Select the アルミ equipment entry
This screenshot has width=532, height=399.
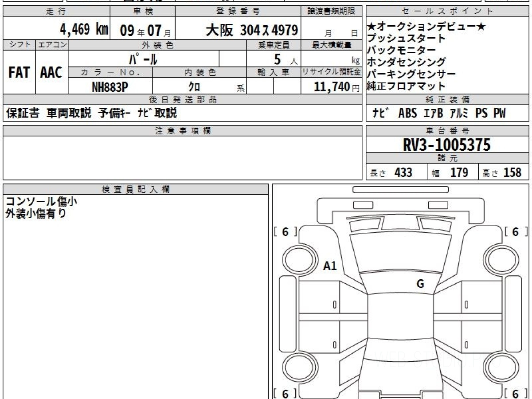point(459,114)
